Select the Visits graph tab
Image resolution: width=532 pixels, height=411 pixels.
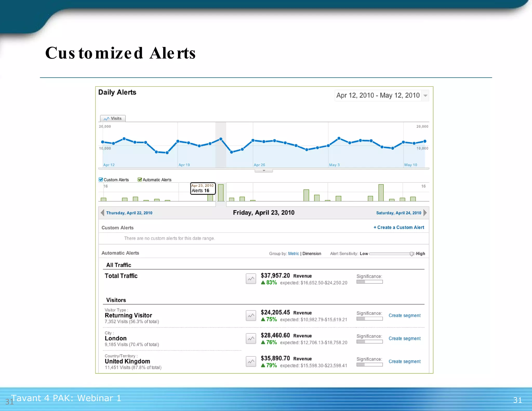(113, 118)
